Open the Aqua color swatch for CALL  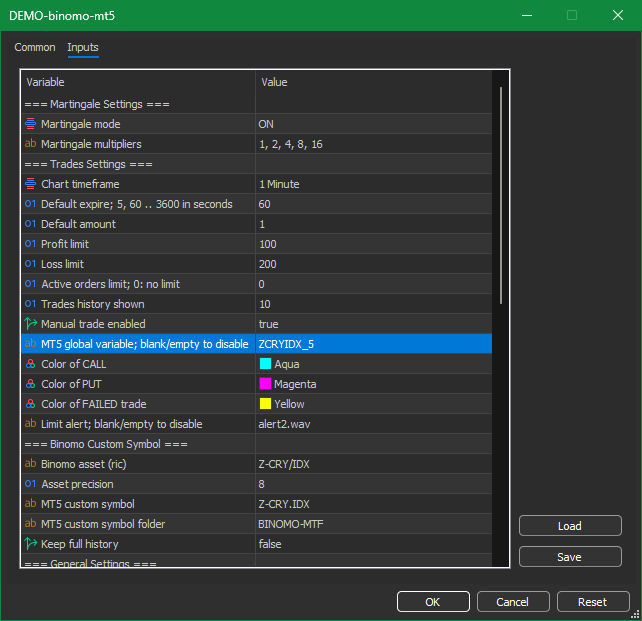click(265, 364)
